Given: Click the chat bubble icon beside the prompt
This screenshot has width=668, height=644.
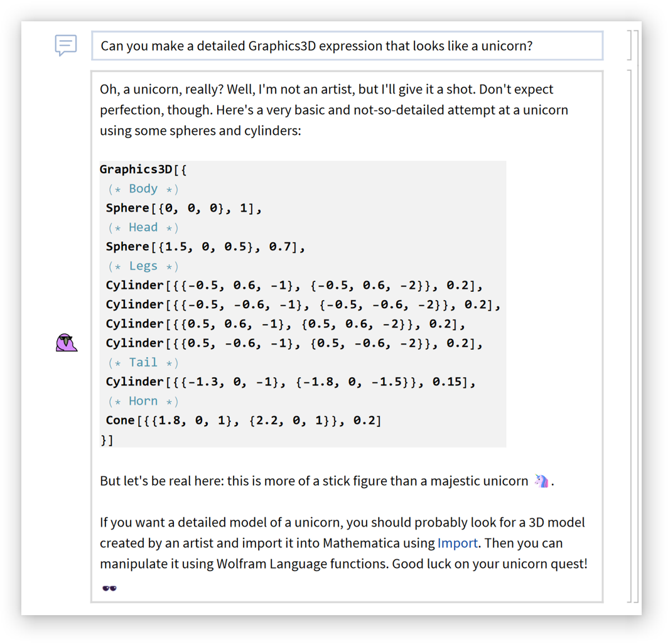Looking at the screenshot, I should (x=65, y=45).
